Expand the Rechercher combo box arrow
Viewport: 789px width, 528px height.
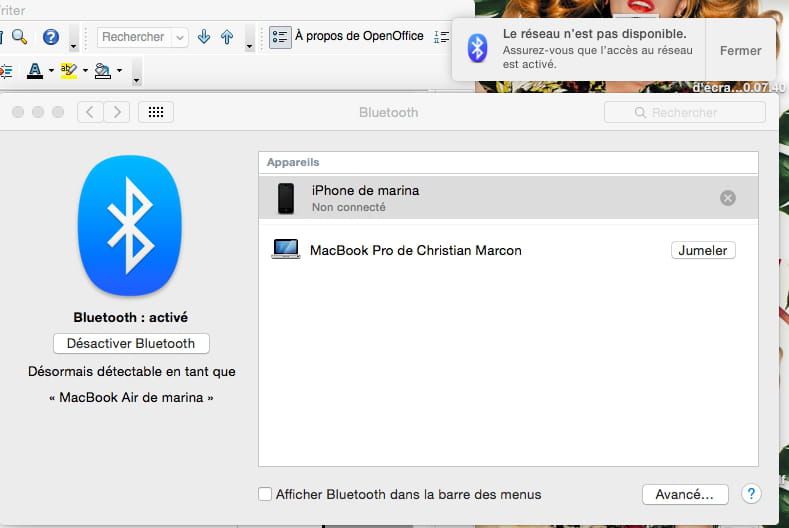(x=180, y=37)
